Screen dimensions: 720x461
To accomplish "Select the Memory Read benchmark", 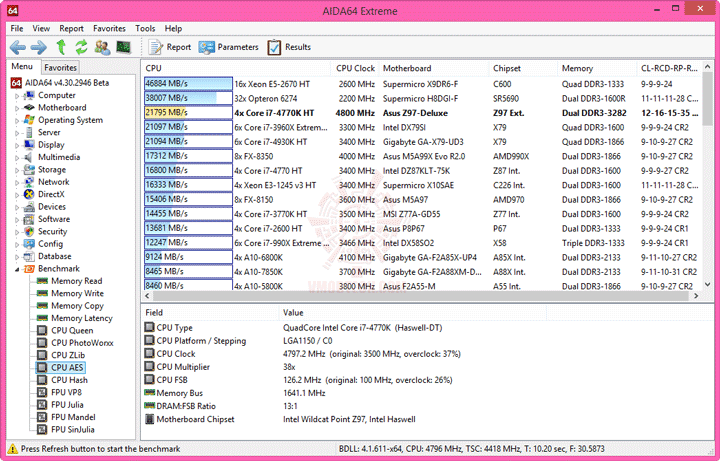I will [77, 281].
